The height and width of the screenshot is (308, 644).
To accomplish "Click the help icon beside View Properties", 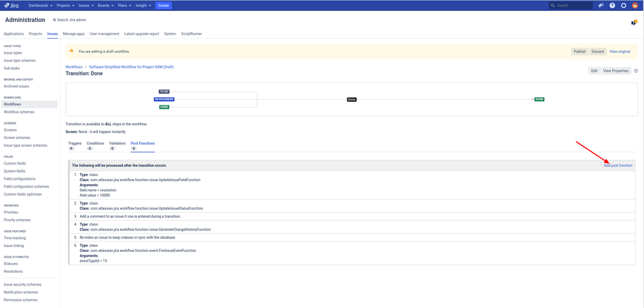I will point(636,71).
